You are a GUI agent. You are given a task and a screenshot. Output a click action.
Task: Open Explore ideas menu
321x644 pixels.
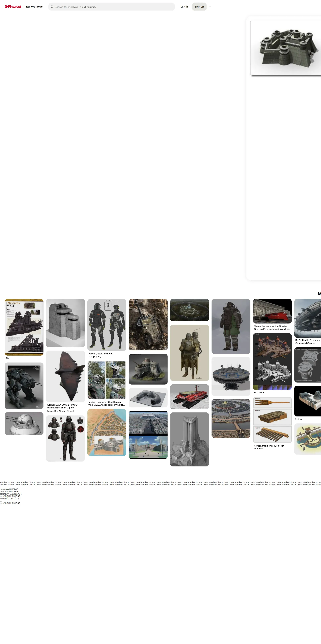pos(34,7)
